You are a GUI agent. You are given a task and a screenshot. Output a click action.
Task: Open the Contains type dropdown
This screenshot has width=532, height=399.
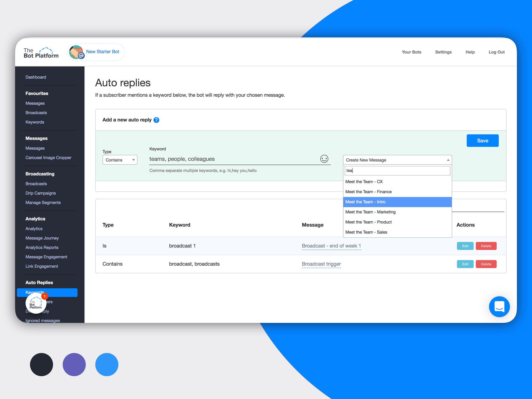[120, 160]
